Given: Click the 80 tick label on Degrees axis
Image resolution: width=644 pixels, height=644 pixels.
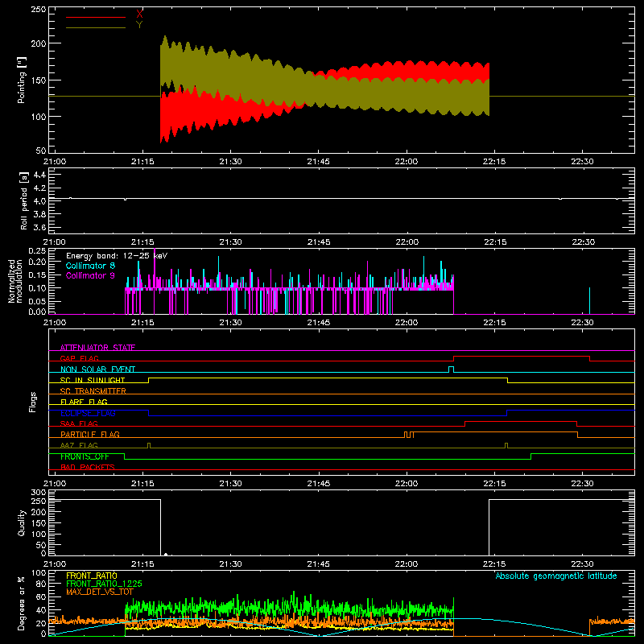Looking at the screenshot, I should (x=42, y=584).
